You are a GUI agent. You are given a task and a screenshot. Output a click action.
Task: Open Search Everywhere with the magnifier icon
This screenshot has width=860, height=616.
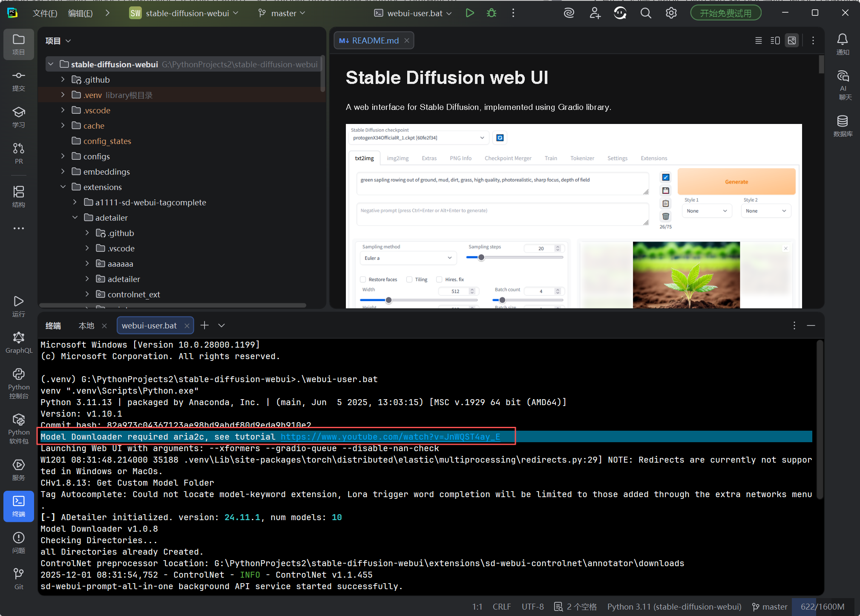(x=645, y=13)
